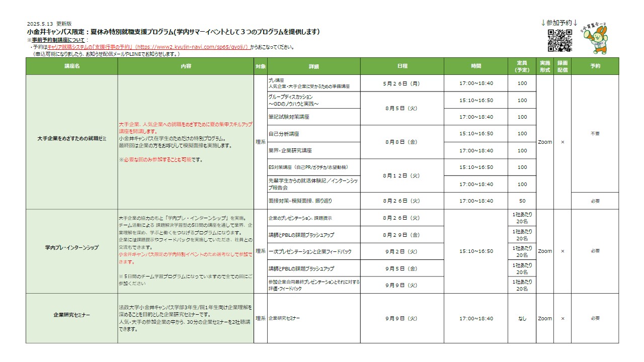Click the 筆記試験対策講座 cell
The height and width of the screenshot is (362, 644).
click(313, 117)
